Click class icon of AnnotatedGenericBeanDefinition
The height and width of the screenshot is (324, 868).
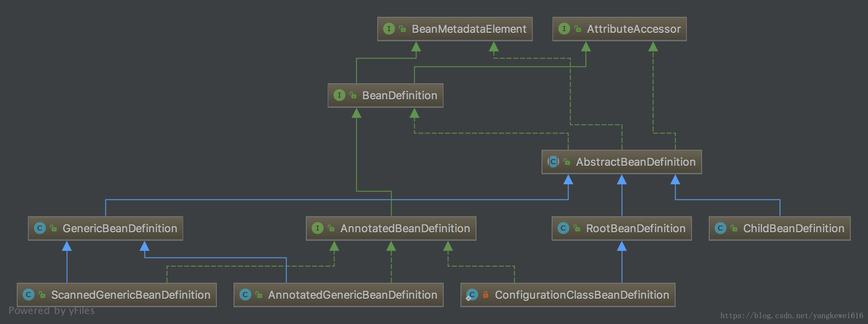coord(245,295)
